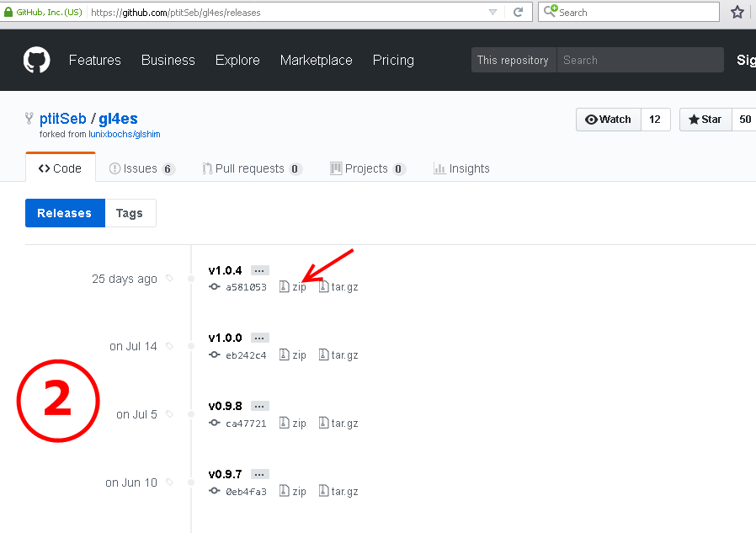Download the v0.9.7 zip archive
Viewport: 756px width, 533px height.
[x=299, y=492]
